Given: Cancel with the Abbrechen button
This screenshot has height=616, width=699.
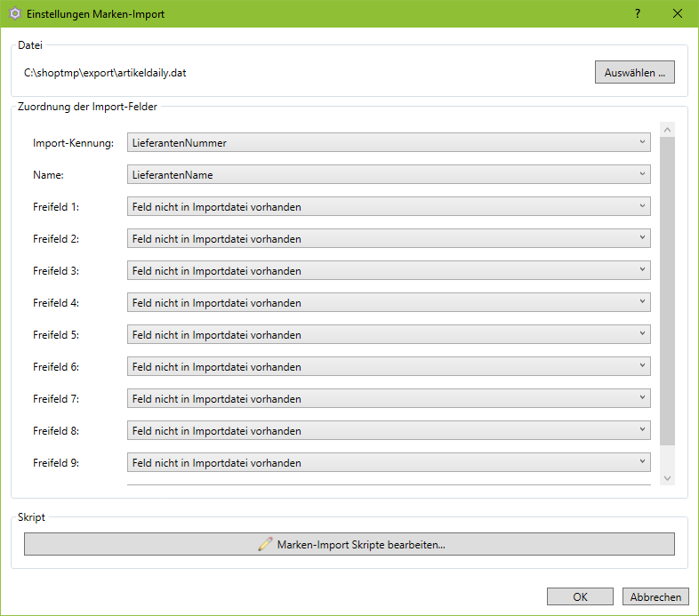Looking at the screenshot, I should coord(655,597).
